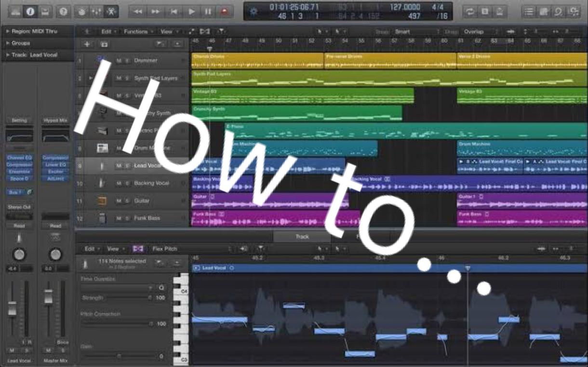Show the Mixer button in control bar
588x367 pixels.
(97, 12)
